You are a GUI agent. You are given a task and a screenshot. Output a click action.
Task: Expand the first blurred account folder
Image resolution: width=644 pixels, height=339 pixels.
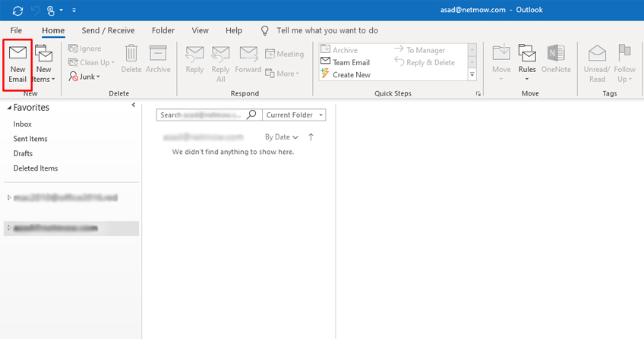[9, 198]
